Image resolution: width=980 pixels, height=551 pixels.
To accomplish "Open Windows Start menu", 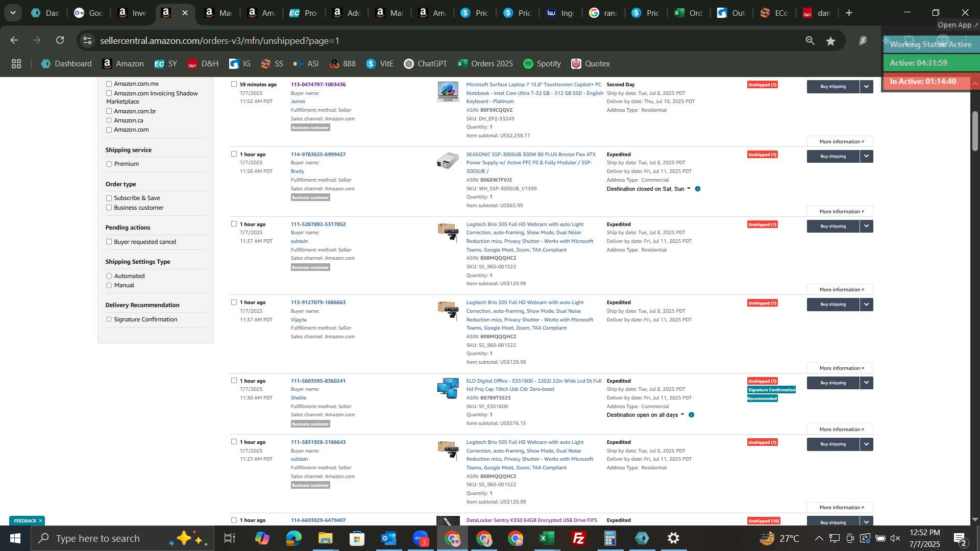I will (15, 538).
